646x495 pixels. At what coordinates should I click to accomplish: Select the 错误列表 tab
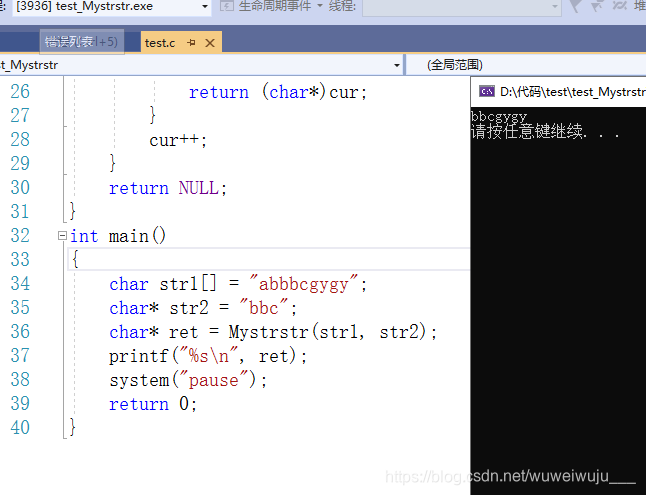pos(82,42)
